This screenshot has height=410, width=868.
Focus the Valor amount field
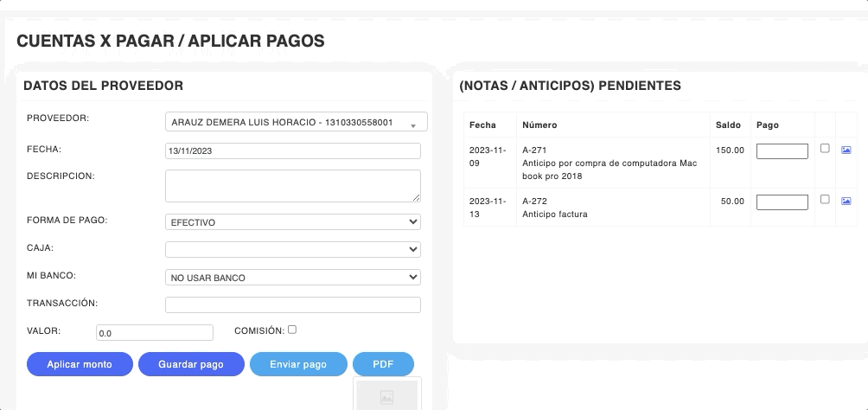(154, 332)
